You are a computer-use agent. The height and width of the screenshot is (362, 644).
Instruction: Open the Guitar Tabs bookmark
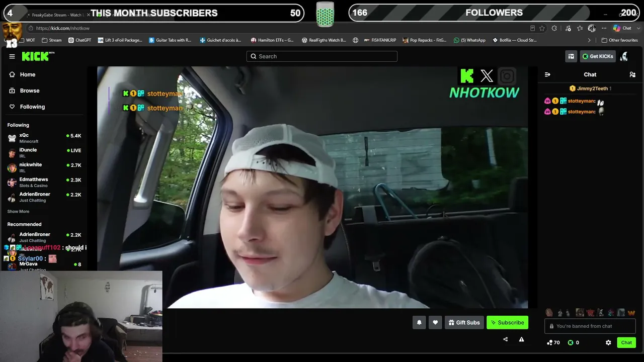tap(170, 40)
